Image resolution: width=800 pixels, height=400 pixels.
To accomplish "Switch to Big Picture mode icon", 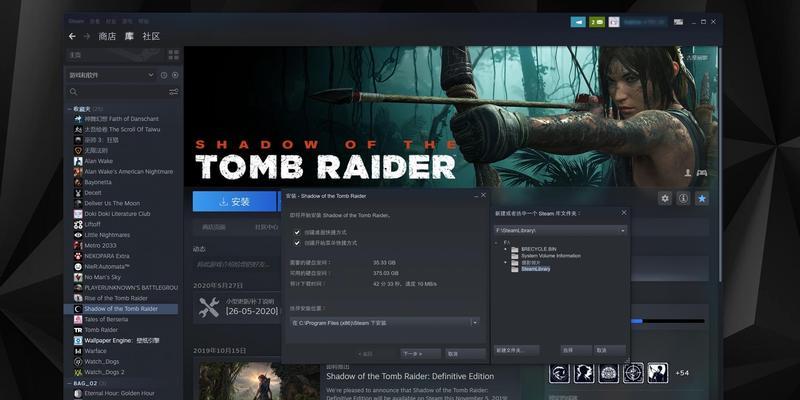I will (x=678, y=22).
